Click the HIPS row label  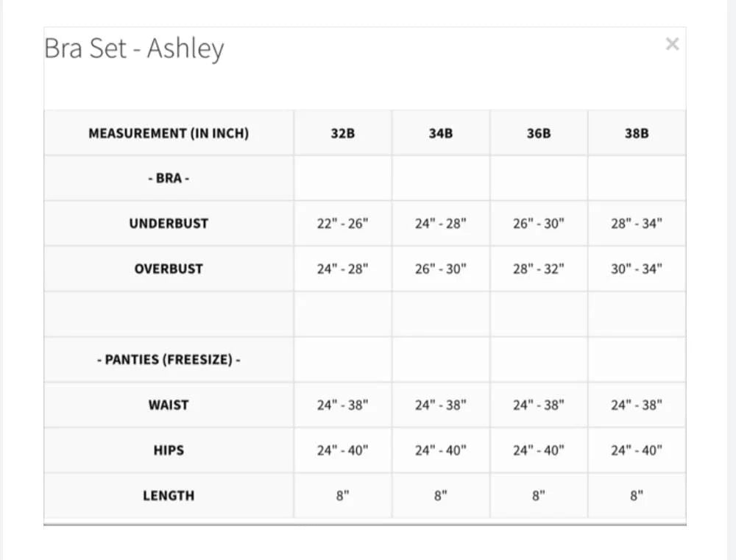pos(169,450)
